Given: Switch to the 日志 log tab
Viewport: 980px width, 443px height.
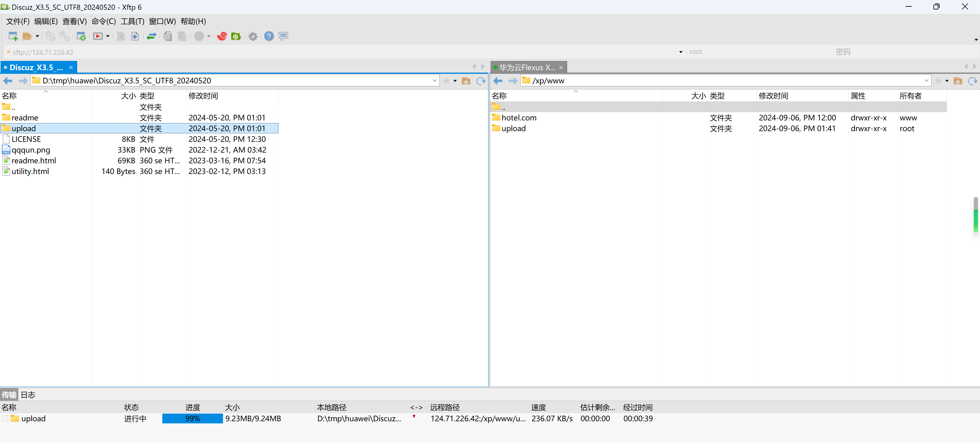Looking at the screenshot, I should pos(28,395).
